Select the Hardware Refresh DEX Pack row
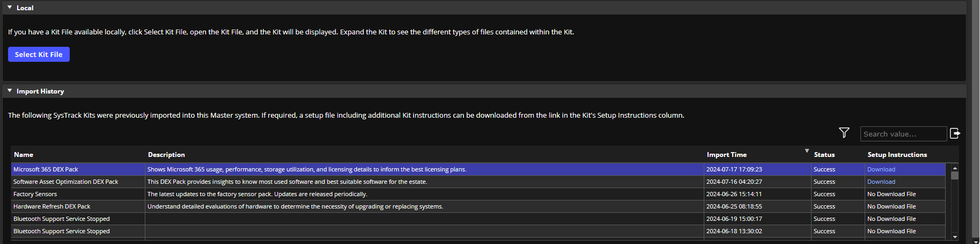The width and height of the screenshot is (980, 244). pos(52,206)
